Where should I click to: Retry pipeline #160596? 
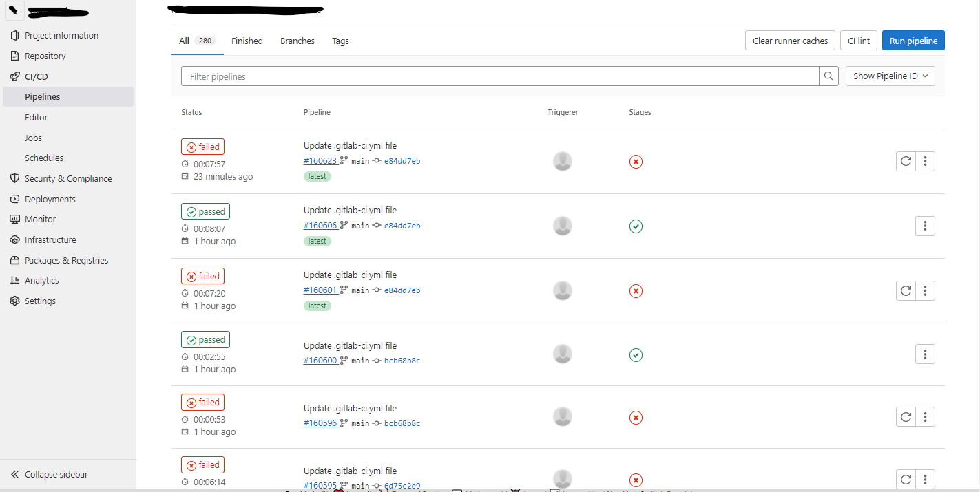point(906,416)
